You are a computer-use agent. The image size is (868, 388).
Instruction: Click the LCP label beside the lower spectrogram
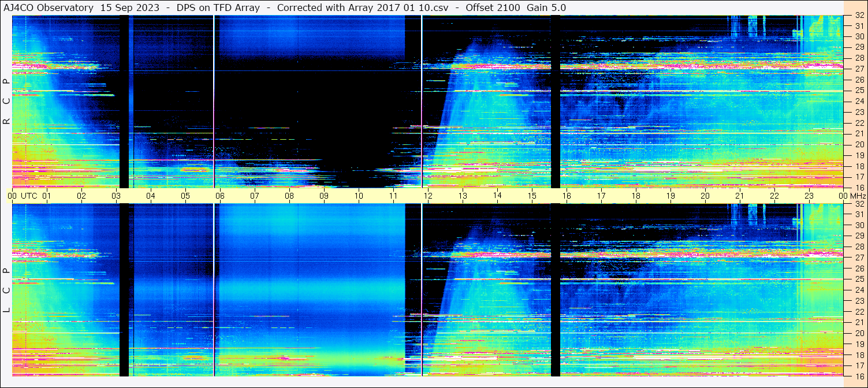[x=6, y=290]
